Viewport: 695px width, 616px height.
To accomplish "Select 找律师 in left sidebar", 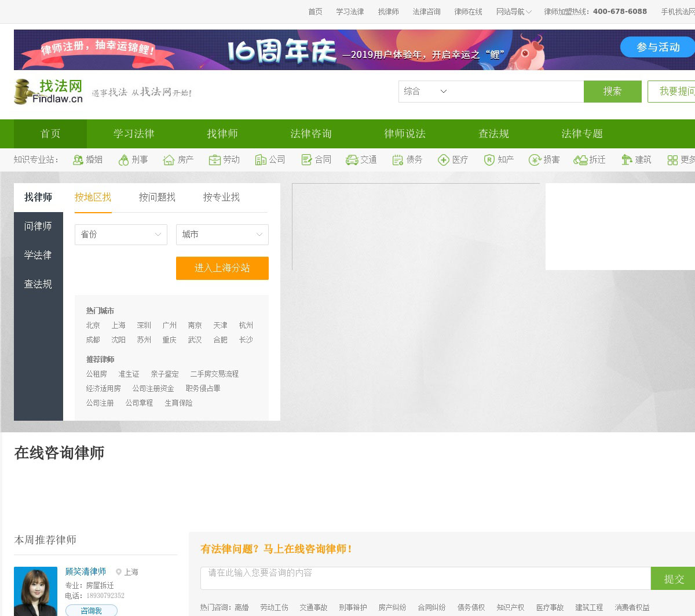I will pyautogui.click(x=38, y=198).
